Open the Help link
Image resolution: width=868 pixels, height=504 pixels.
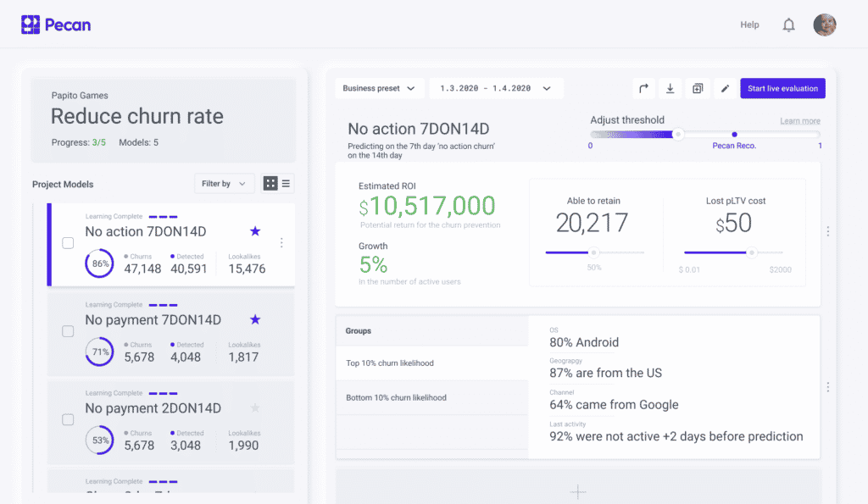click(x=749, y=25)
